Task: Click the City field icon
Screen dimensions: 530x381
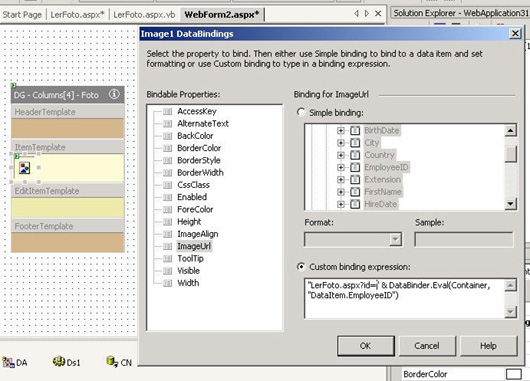Action: (x=355, y=143)
